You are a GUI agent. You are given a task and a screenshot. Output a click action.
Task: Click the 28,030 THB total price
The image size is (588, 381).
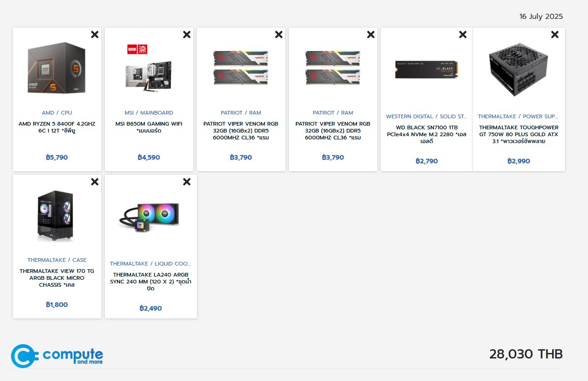526,354
